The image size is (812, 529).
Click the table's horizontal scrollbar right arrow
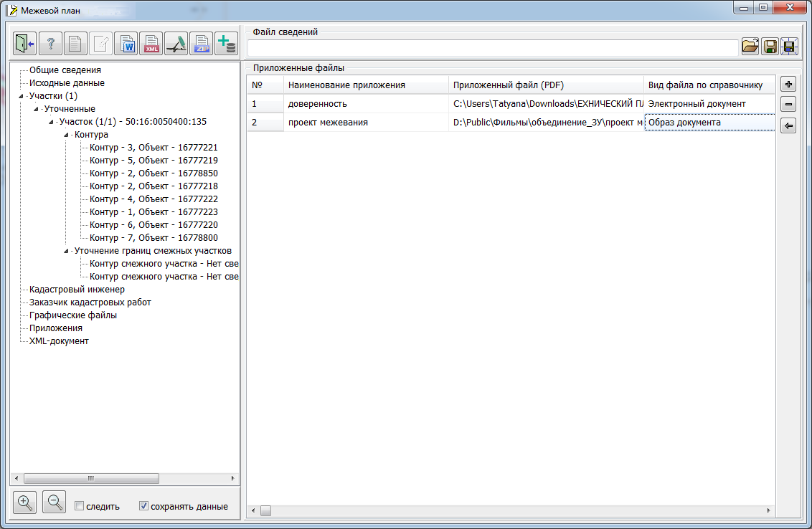tap(769, 511)
